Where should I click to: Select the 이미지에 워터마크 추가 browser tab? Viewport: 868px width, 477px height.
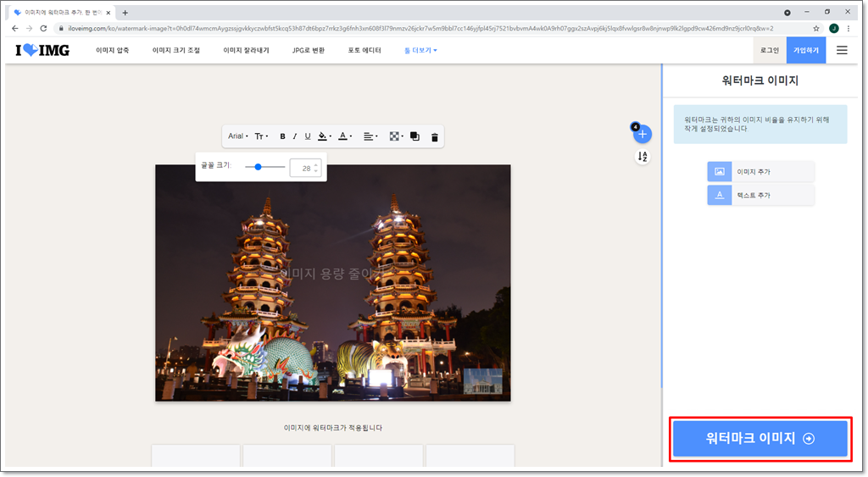(x=62, y=12)
